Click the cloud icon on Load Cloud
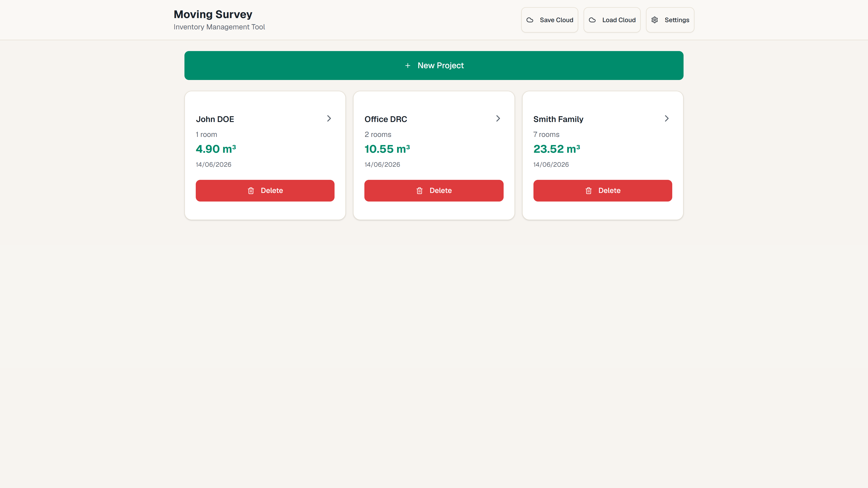The width and height of the screenshot is (868, 488). click(x=592, y=20)
